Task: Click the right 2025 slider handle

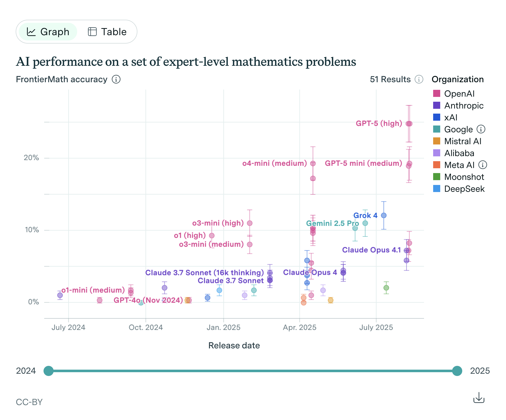Action: pyautogui.click(x=457, y=371)
